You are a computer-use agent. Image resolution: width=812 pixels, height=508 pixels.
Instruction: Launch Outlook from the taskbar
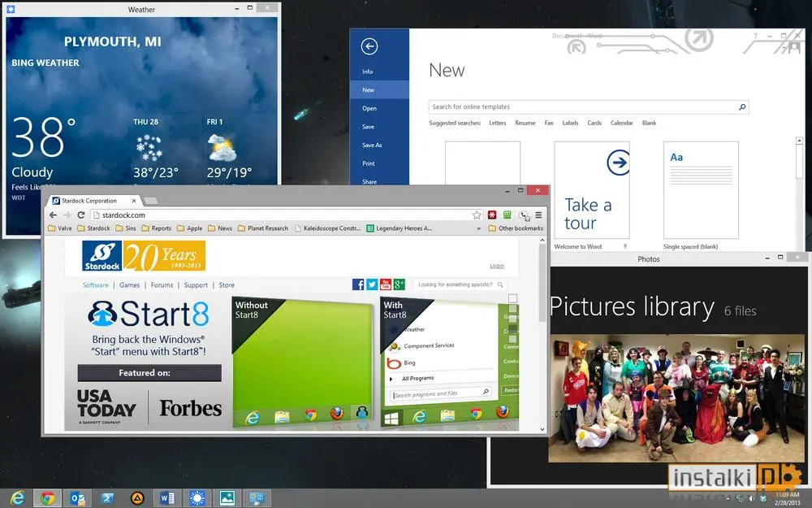pyautogui.click(x=78, y=498)
